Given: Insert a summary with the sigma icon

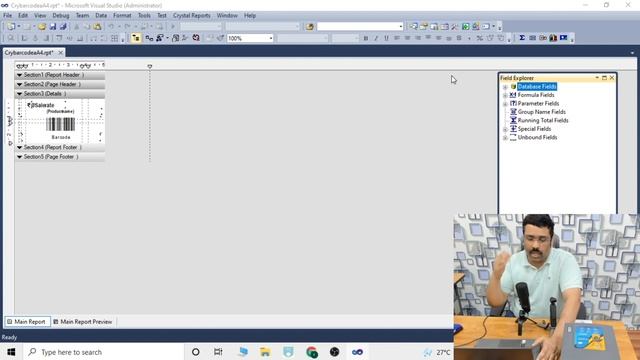Looking at the screenshot, I should (522, 38).
